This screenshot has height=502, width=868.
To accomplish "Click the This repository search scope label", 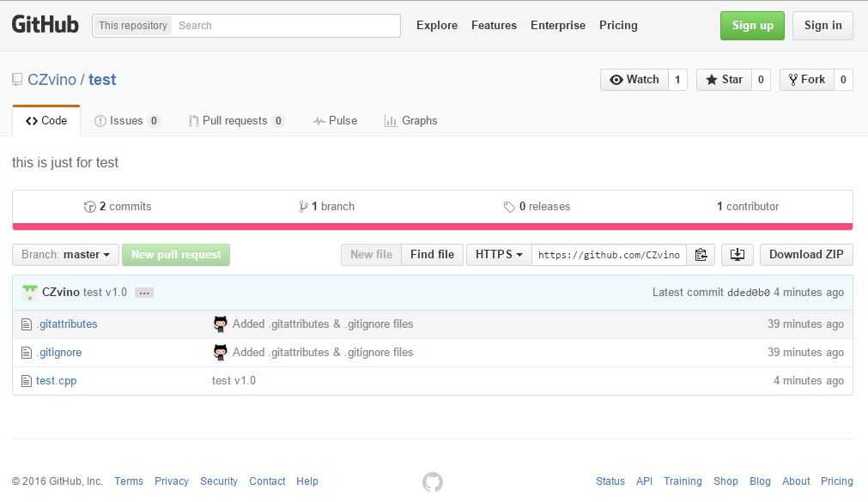I will (x=133, y=26).
